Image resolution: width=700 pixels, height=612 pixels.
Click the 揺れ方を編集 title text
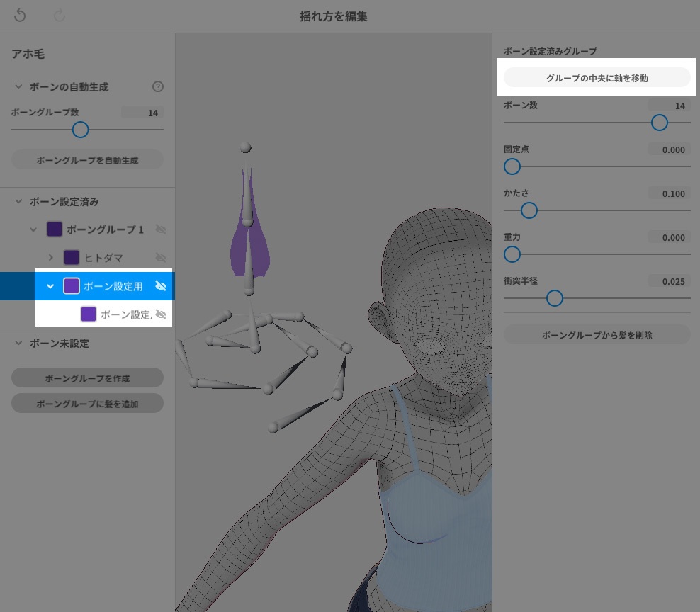(x=334, y=16)
